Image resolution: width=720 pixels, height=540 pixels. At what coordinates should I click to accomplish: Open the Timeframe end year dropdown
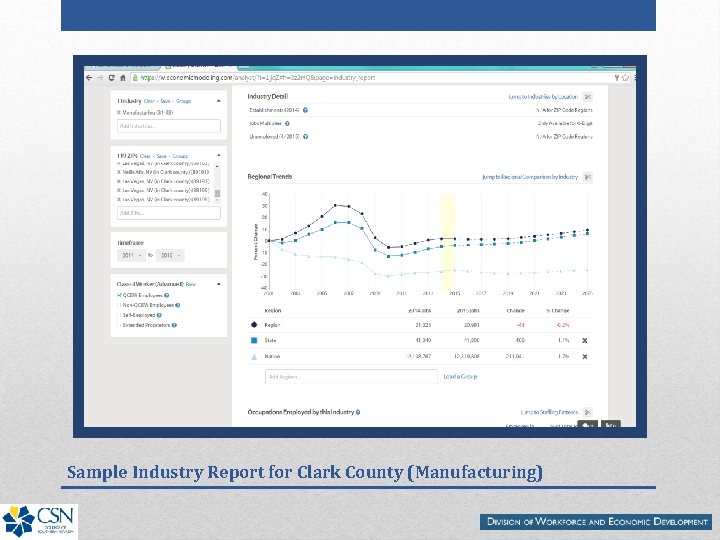[170, 255]
